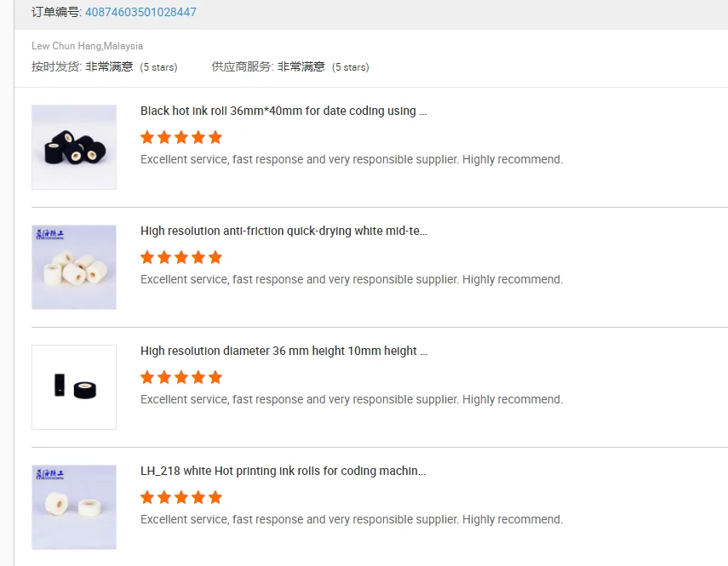Screen dimensions: 728x566
Task: View the LH_218 white ink rolls thumbnail
Action: click(x=74, y=507)
